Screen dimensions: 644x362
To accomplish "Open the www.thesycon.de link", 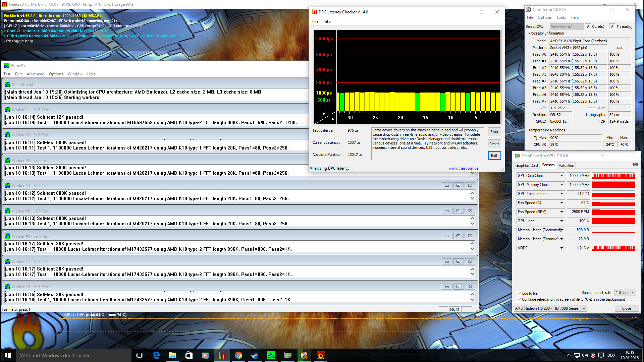I will [464, 168].
